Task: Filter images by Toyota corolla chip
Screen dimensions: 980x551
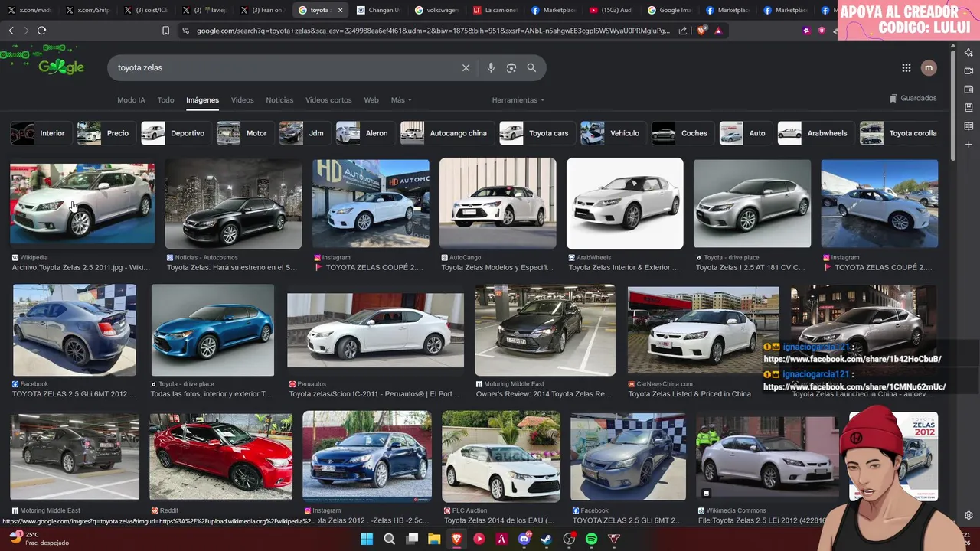Action: click(899, 133)
